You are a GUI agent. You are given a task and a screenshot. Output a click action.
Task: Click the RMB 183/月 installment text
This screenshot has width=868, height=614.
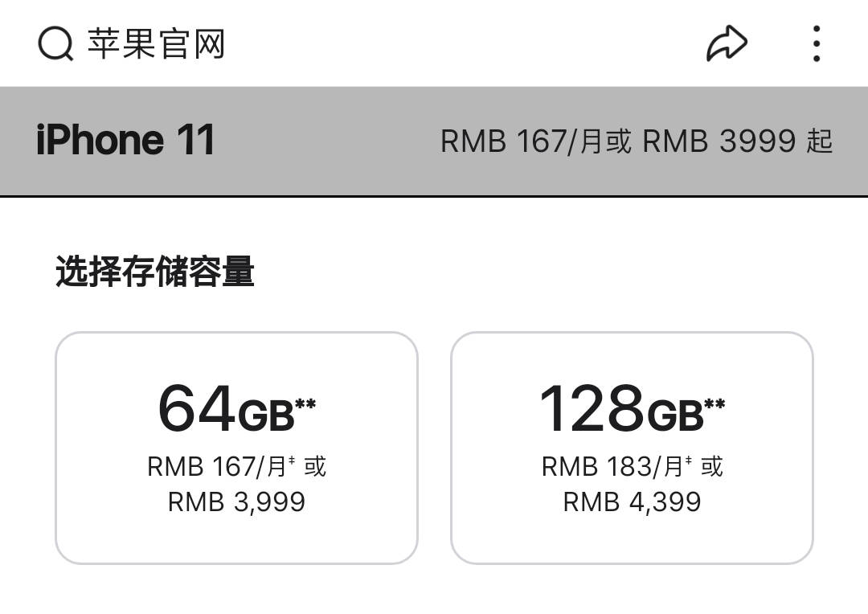tap(612, 466)
